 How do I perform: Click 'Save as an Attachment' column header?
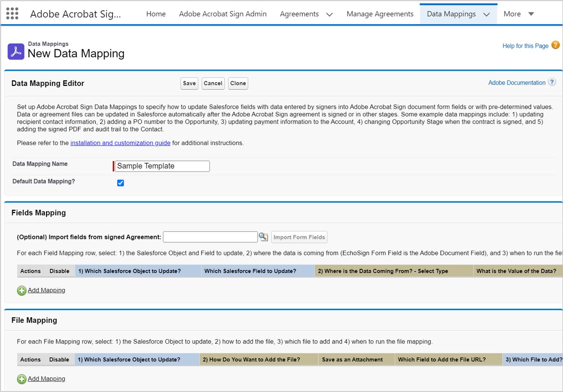click(x=357, y=359)
